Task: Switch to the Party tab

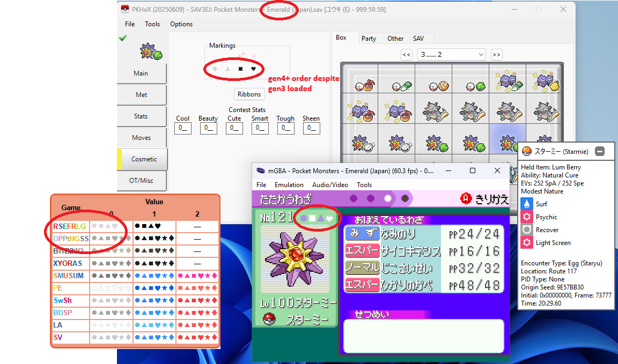Action: click(x=369, y=39)
